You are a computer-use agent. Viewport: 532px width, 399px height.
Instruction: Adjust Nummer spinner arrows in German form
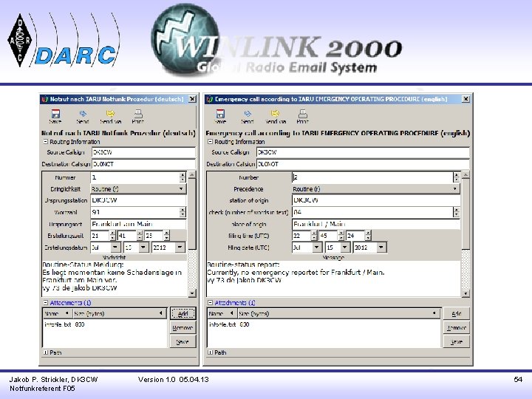(x=183, y=177)
